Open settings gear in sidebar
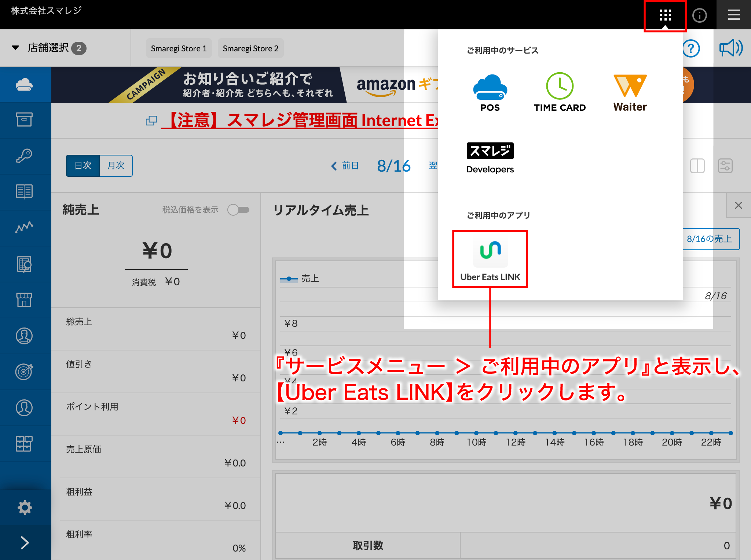The image size is (751, 560). tap(25, 508)
